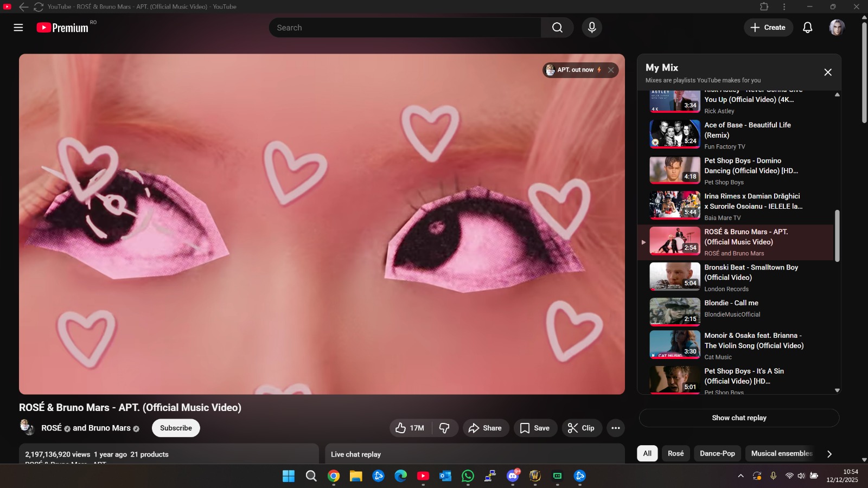The height and width of the screenshot is (488, 868).
Task: Click the page vertical scrollbar
Action: pyautogui.click(x=864, y=73)
